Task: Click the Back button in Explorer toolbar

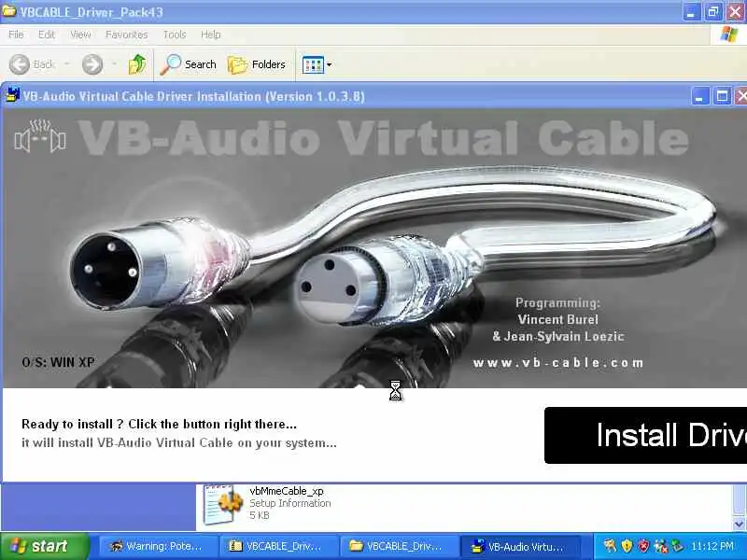Action: (x=33, y=64)
